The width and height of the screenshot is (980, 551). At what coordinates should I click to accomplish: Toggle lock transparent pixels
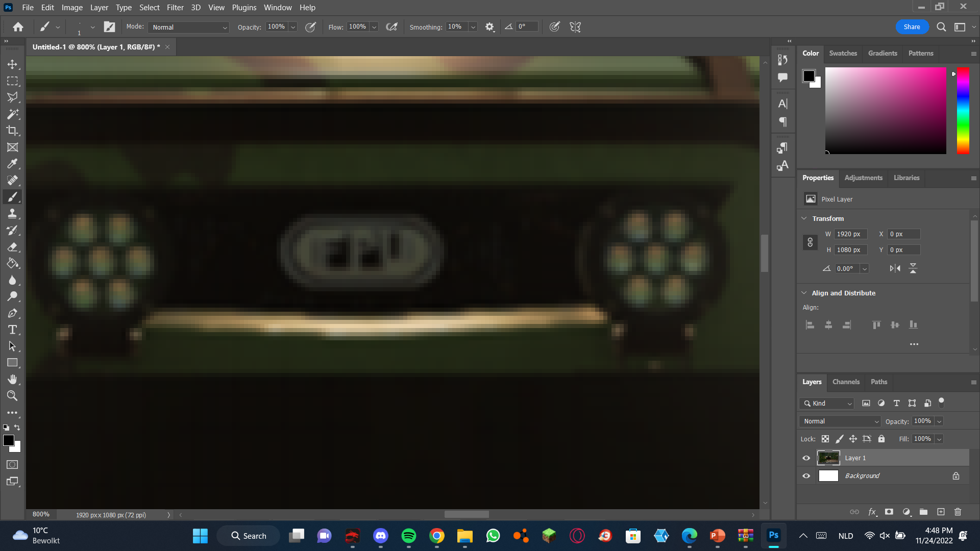point(825,439)
